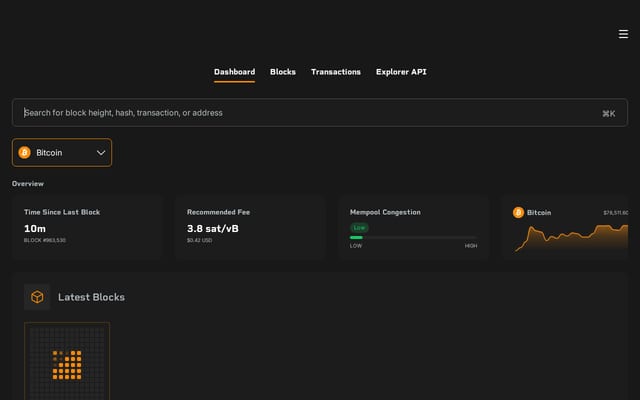Switch to the Dashboard tab

(234, 72)
